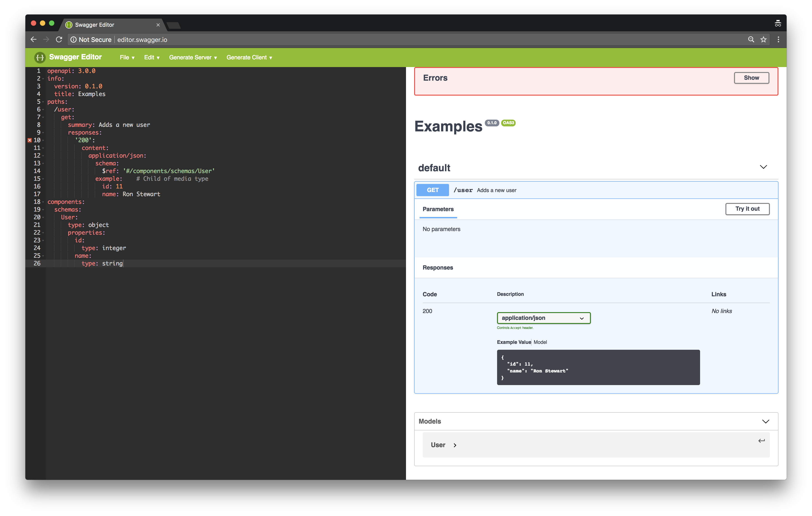Image resolution: width=812 pixels, height=516 pixels.
Task: Open the browser zoom magnifier icon
Action: click(x=751, y=39)
